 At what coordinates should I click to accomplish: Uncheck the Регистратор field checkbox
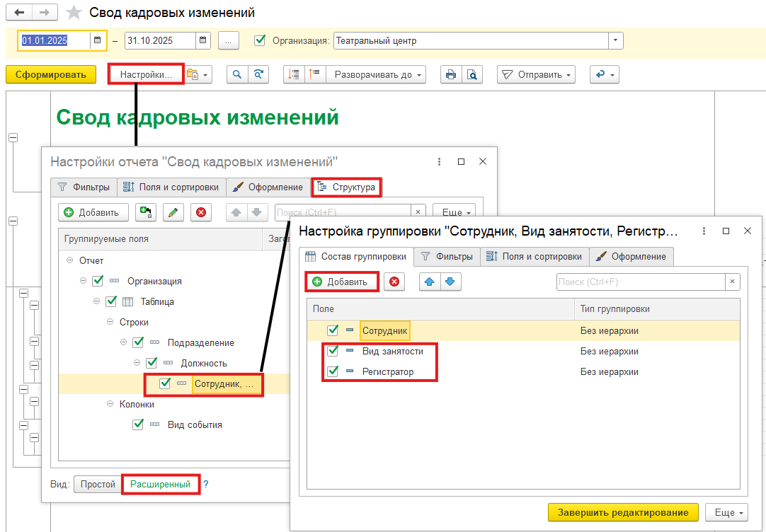[x=333, y=371]
